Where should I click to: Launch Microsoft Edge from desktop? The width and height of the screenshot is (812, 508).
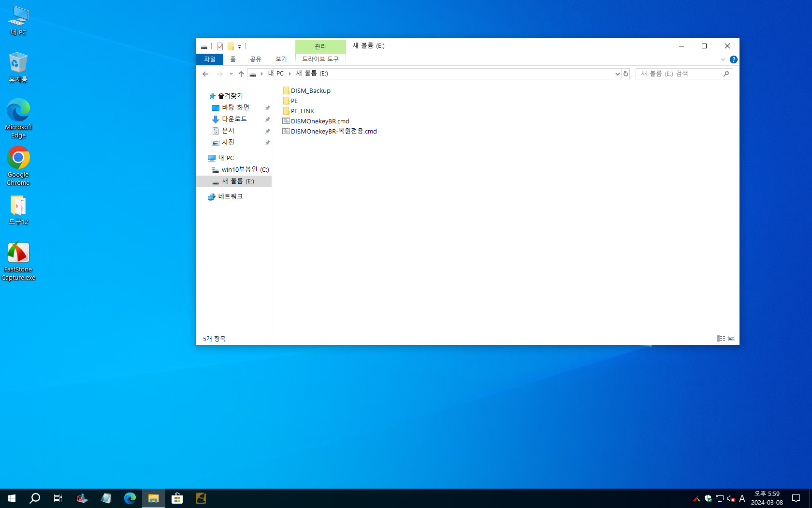[18, 118]
